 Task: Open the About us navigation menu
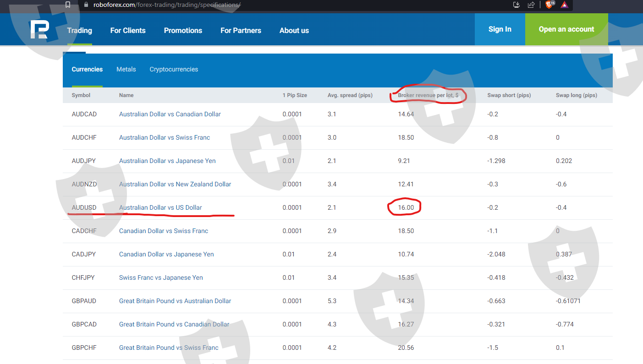(x=294, y=30)
